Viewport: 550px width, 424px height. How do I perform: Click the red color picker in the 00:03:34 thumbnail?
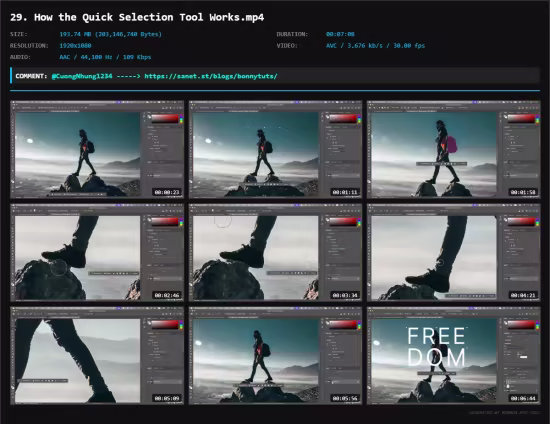tap(343, 222)
